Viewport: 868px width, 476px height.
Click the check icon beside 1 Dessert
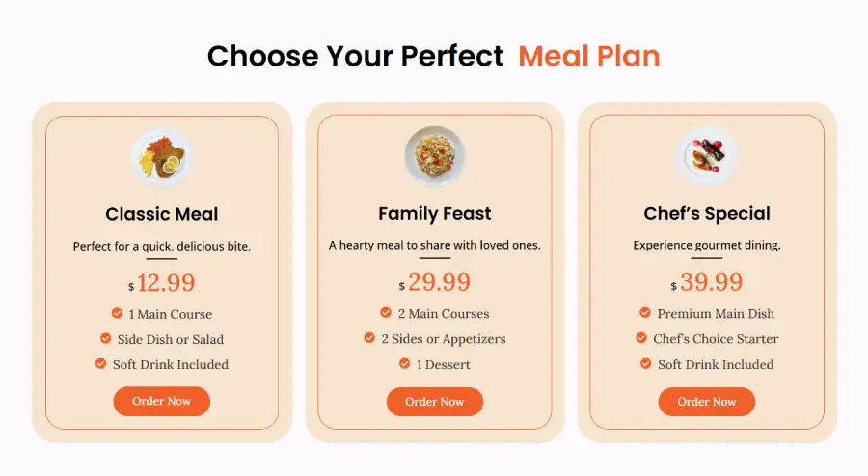click(x=405, y=364)
